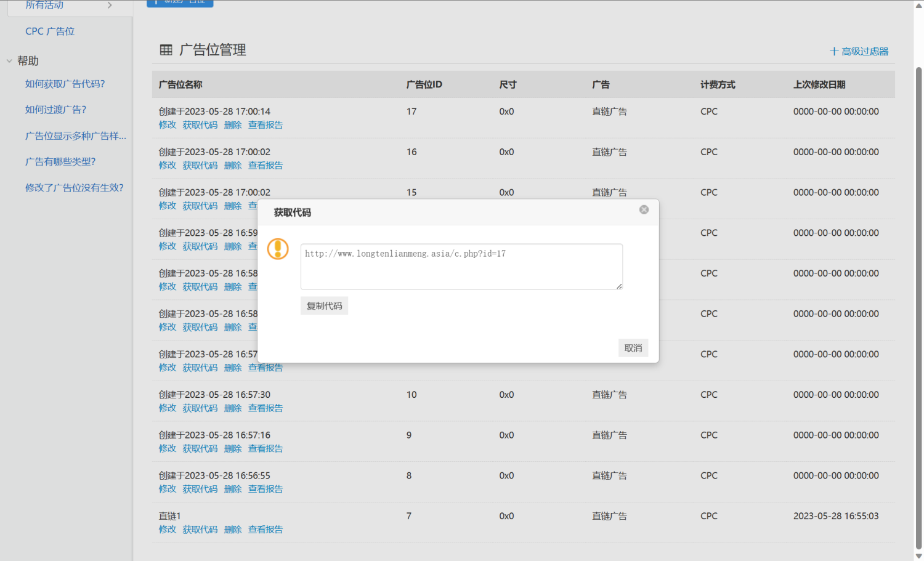Click row name 直链1

pyautogui.click(x=170, y=516)
